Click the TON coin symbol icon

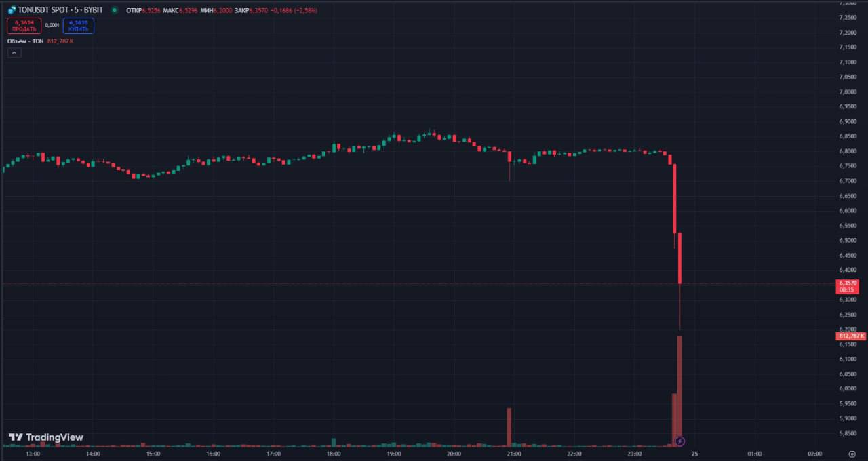pyautogui.click(x=12, y=10)
